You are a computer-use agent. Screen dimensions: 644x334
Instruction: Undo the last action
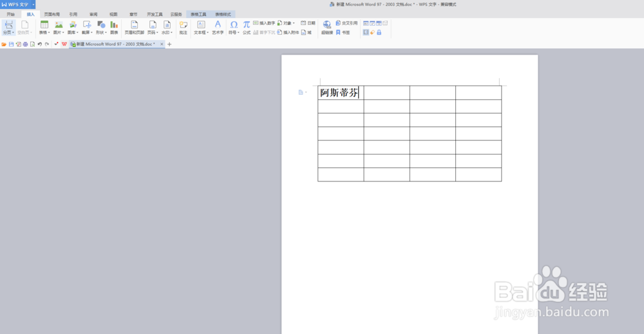40,44
